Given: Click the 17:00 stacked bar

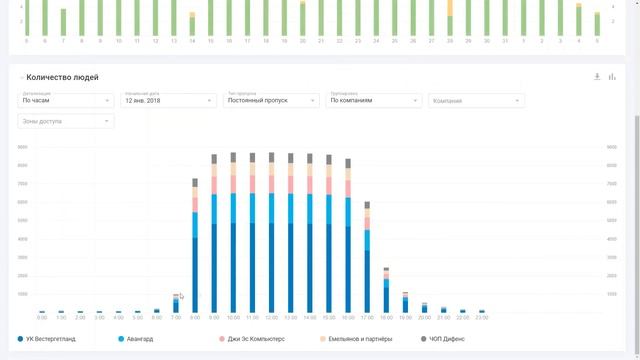Looking at the screenshot, I should (367, 257).
